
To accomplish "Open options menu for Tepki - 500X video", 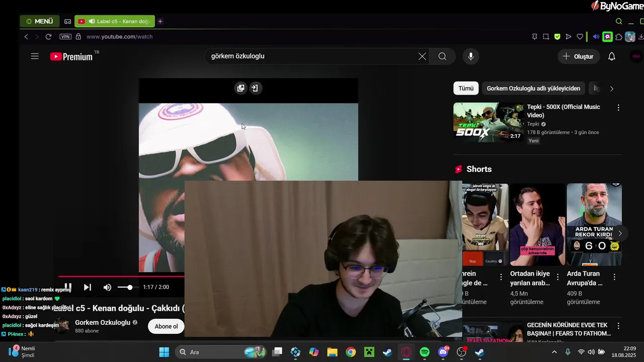I will click(x=618, y=108).
